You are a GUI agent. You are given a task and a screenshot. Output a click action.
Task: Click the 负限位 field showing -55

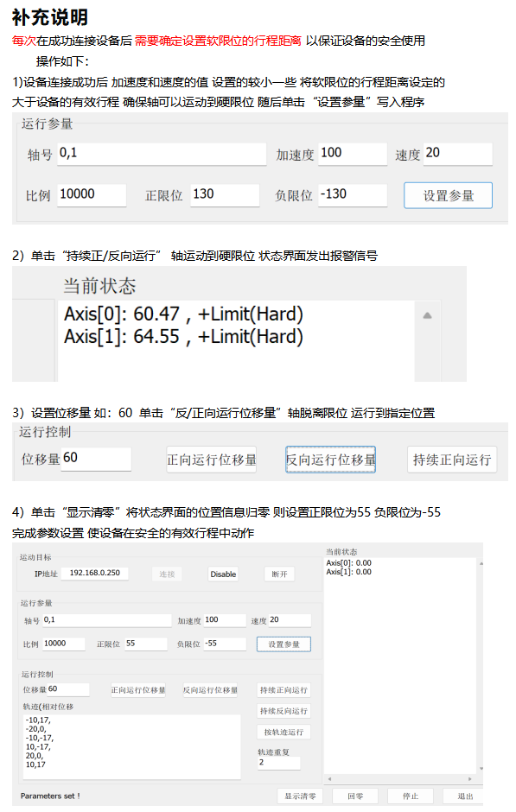tap(225, 644)
